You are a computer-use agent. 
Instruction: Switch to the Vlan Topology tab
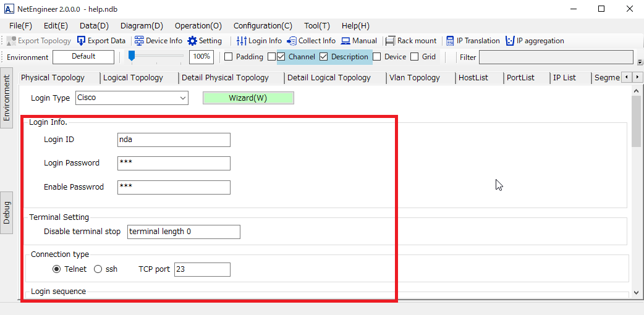click(x=414, y=78)
